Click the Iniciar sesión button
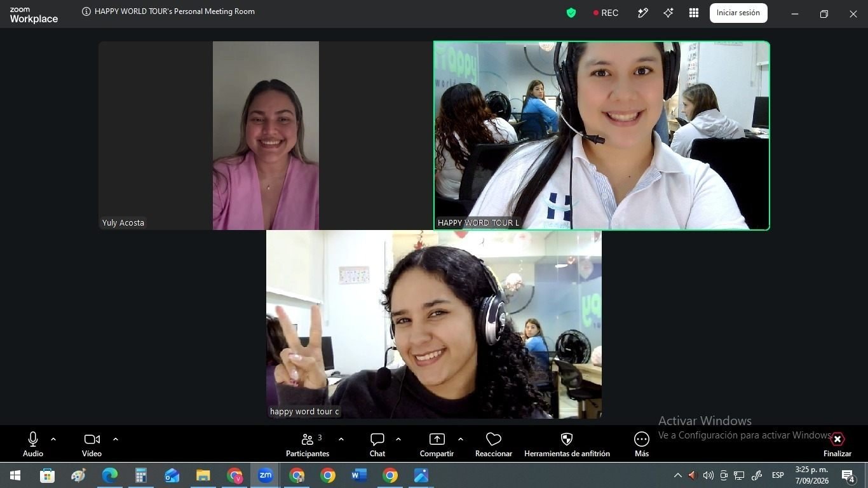Image resolution: width=868 pixels, height=488 pixels. click(x=738, y=13)
